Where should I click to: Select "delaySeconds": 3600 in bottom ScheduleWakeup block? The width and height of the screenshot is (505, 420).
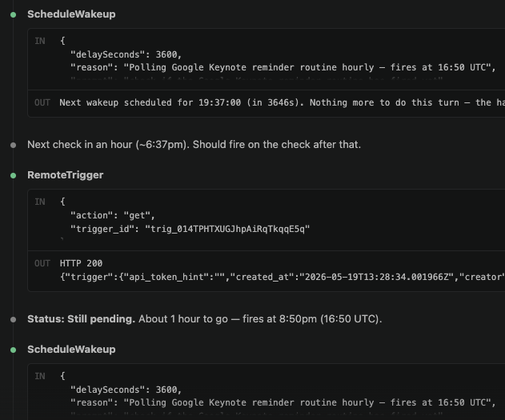126,390
